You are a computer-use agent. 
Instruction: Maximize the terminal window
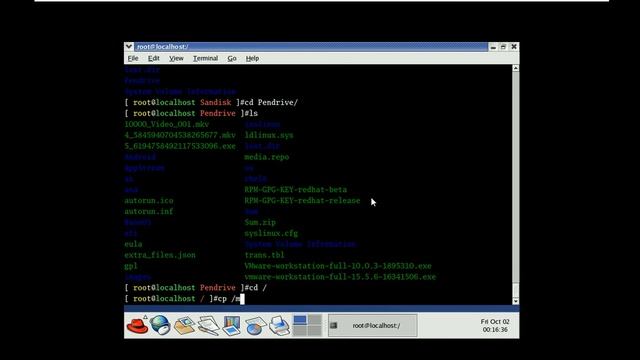pyautogui.click(x=503, y=47)
